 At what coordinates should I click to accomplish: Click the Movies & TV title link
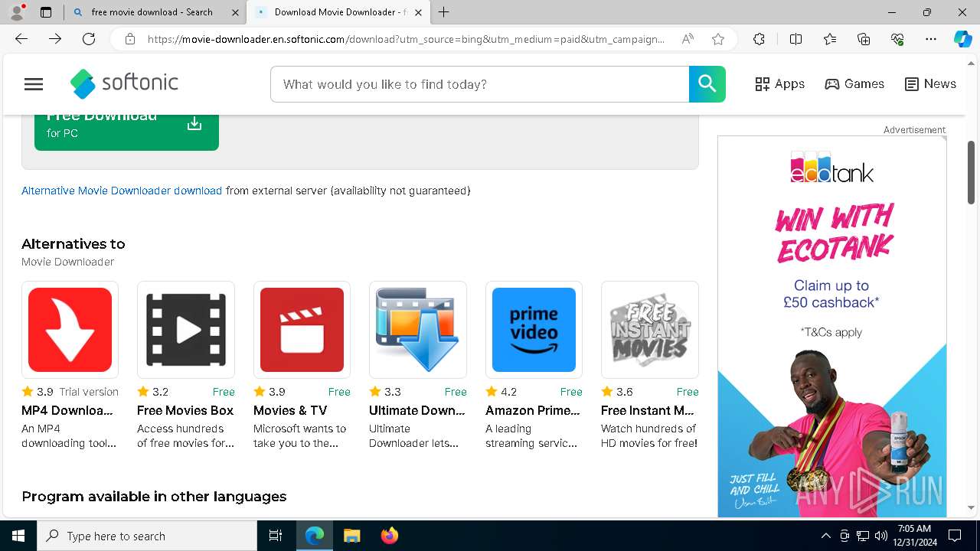click(x=290, y=410)
